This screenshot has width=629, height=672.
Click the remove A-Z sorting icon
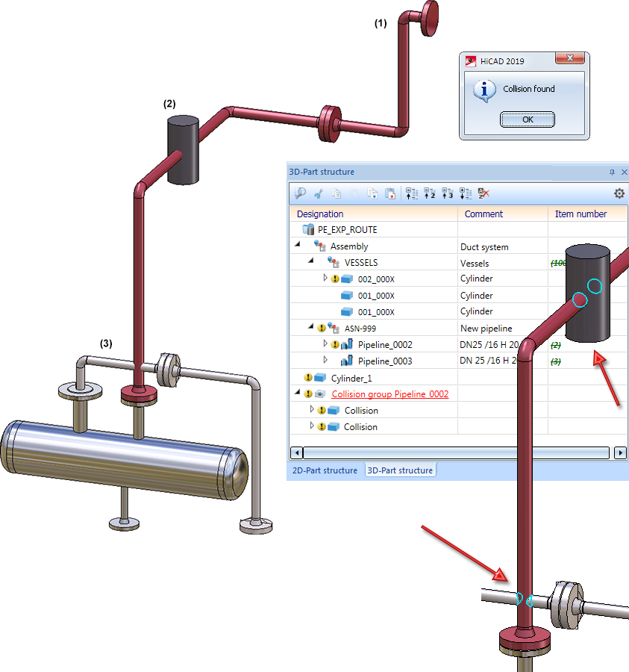coord(484,193)
